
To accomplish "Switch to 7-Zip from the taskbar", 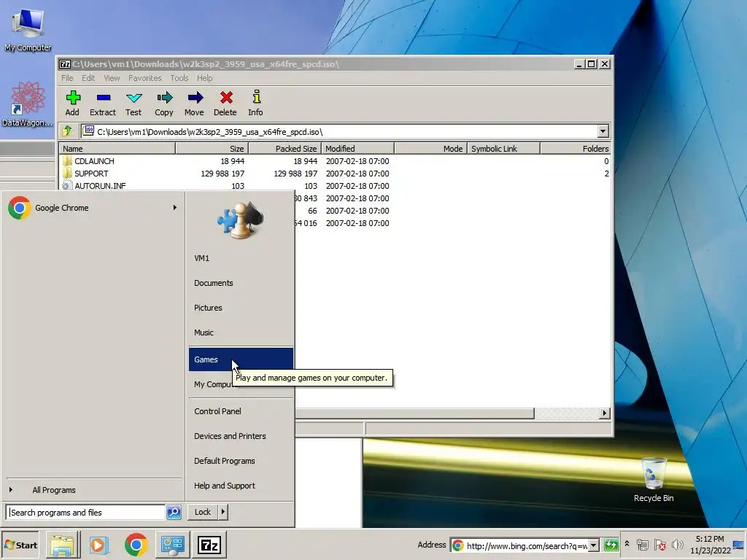I will 209,545.
